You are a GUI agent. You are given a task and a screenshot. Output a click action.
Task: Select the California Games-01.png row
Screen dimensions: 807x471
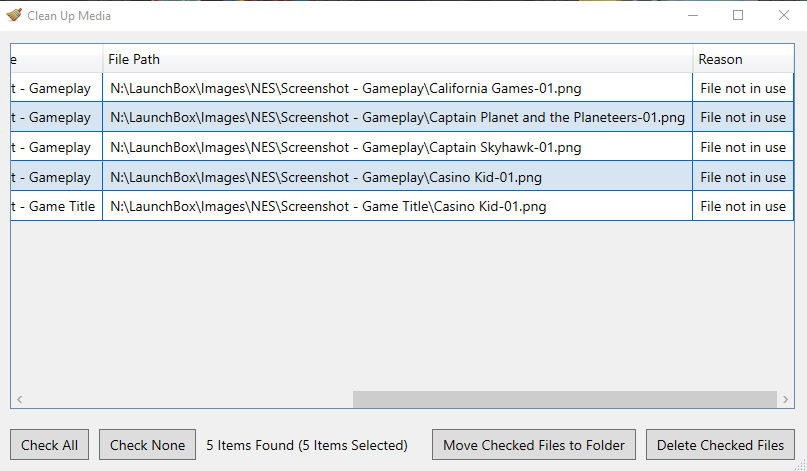point(402,88)
